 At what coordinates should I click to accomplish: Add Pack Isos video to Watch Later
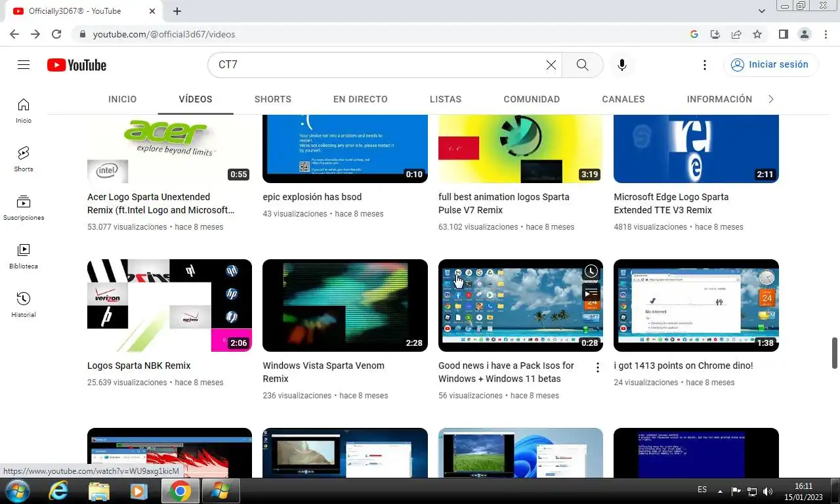pos(591,271)
